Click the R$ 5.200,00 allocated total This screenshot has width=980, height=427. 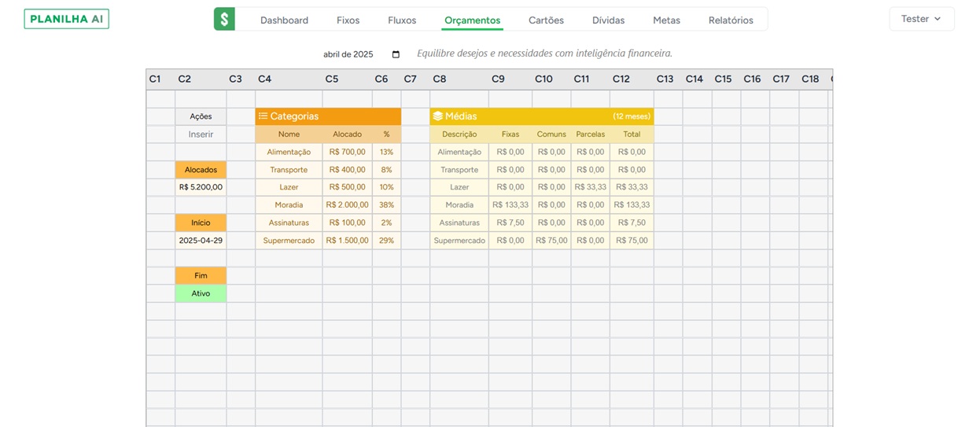(x=201, y=187)
